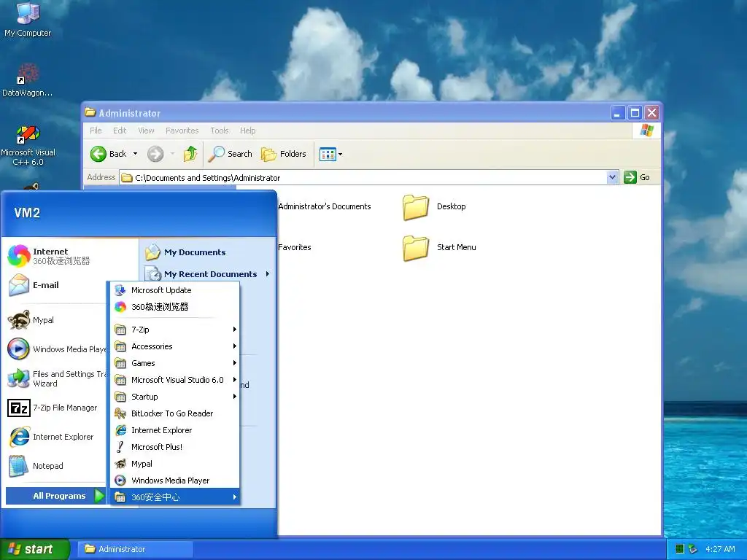Expand My Recent Documents submenu

[x=207, y=274]
